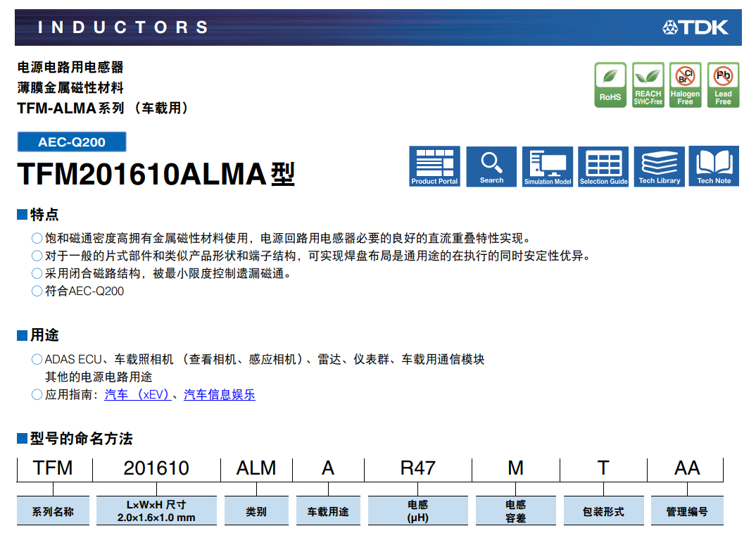Open the Selection Guide icon
Screen dimensions: 756x538
603,166
